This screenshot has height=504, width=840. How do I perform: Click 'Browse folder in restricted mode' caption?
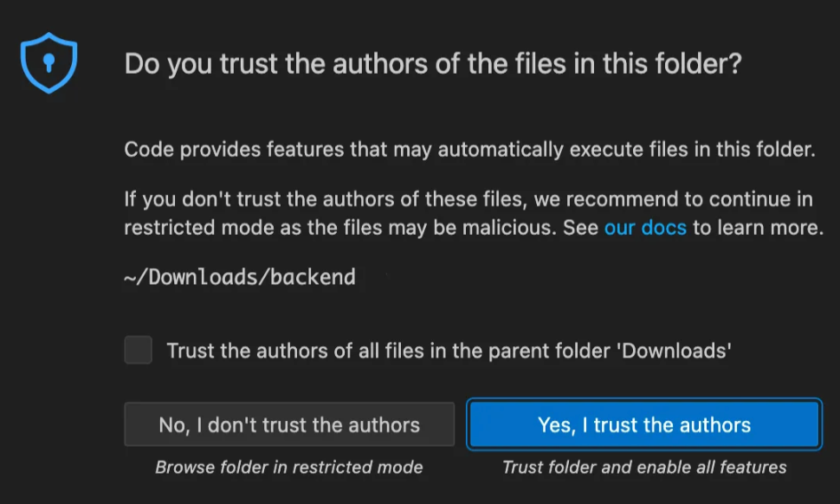click(289, 467)
